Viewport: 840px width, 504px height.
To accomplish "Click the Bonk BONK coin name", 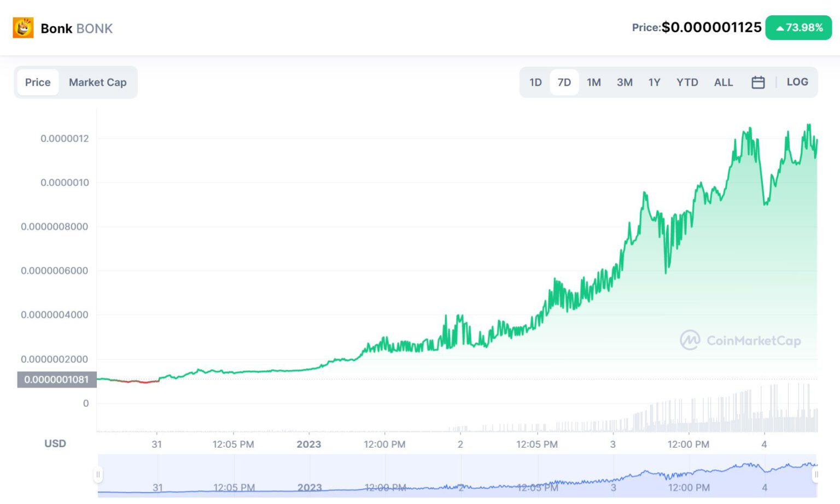I will (77, 28).
